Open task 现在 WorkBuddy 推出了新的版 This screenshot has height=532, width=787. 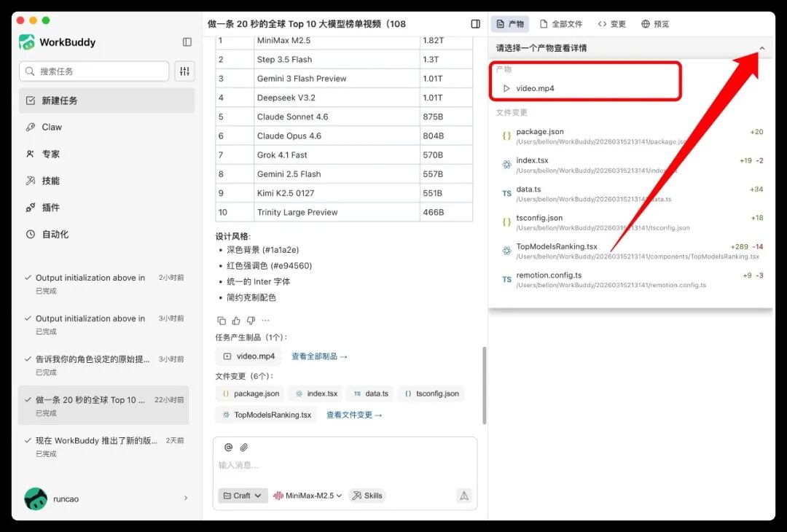pos(104,447)
